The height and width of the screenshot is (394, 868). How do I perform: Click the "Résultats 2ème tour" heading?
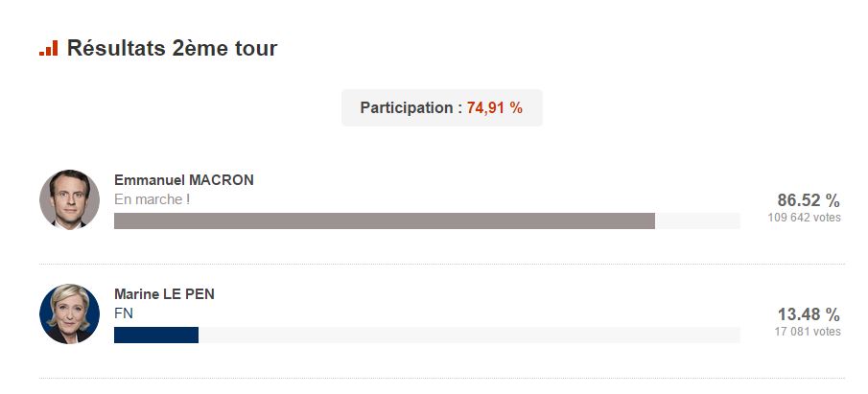click(172, 48)
